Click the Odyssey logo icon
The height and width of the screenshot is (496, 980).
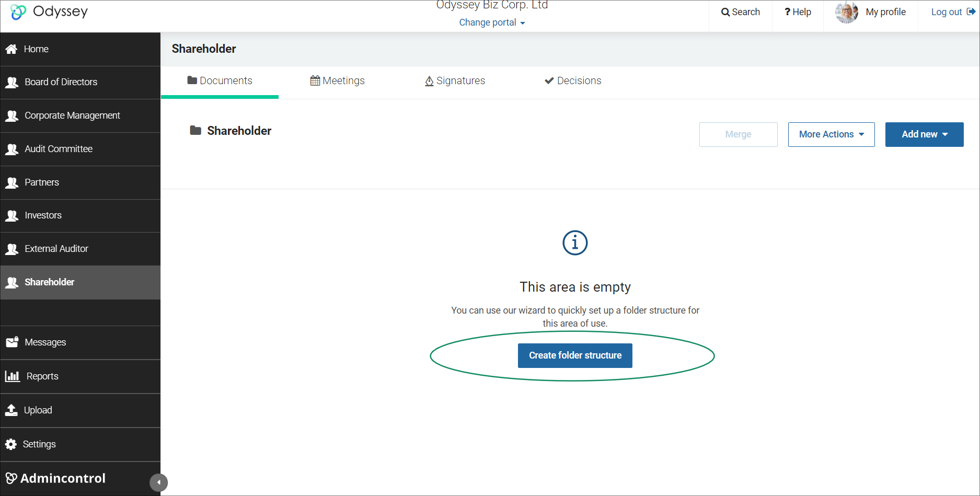pyautogui.click(x=18, y=11)
